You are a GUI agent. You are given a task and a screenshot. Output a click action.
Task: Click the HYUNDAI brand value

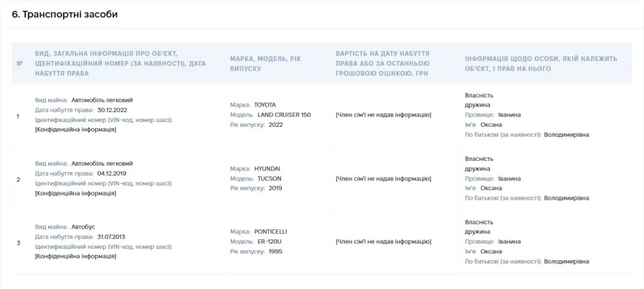pyautogui.click(x=266, y=169)
